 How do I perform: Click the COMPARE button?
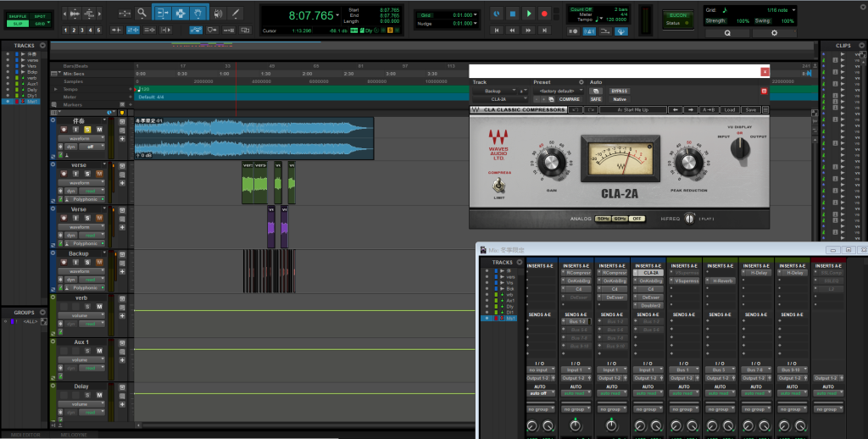pyautogui.click(x=569, y=100)
